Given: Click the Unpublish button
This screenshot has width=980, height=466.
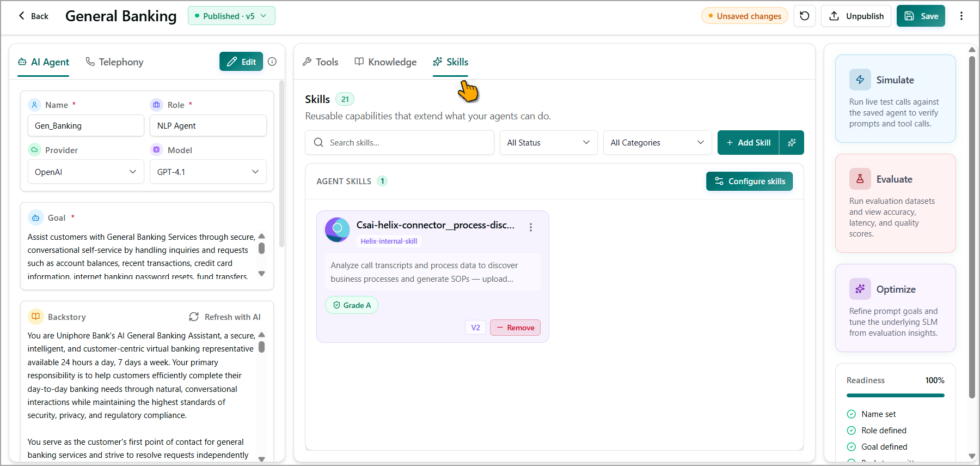Looking at the screenshot, I should [856, 16].
